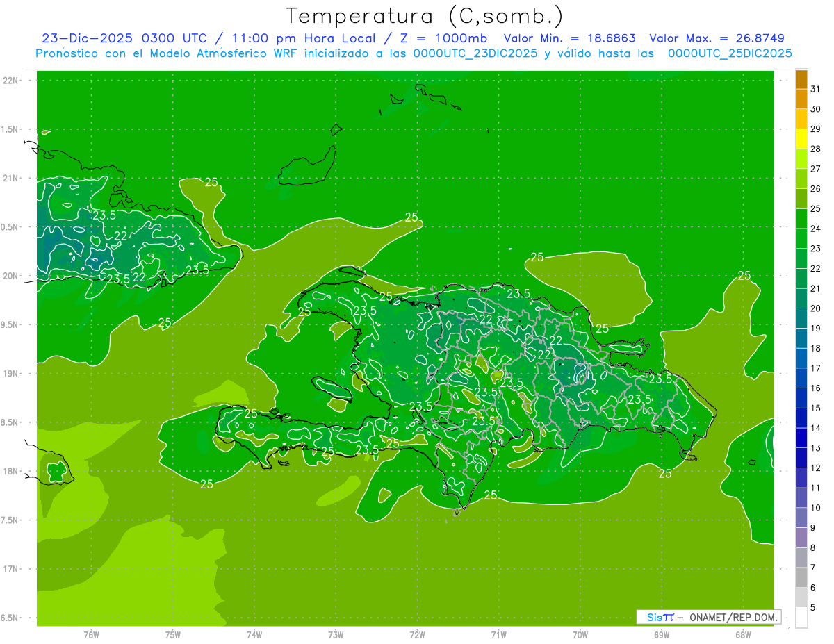Click the topmost brown swatch of the color scale
Viewport: 834px width, 644px height.
[801, 80]
